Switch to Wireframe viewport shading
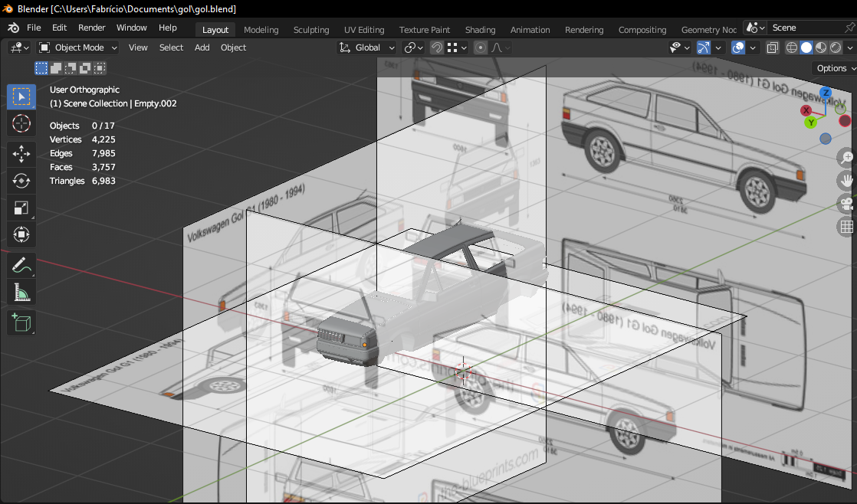The height and width of the screenshot is (504, 857). point(791,48)
